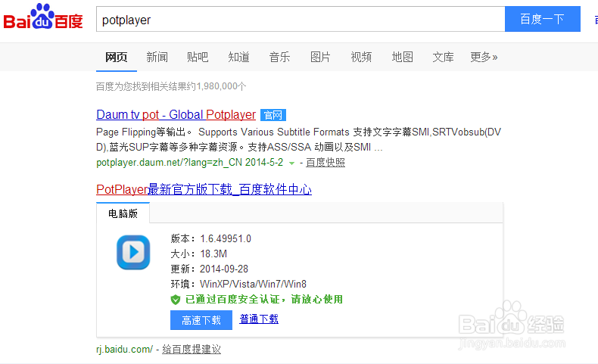Screen dimensions: 598x364
Task: Click the PotPlayer app icon
Action: click(133, 252)
